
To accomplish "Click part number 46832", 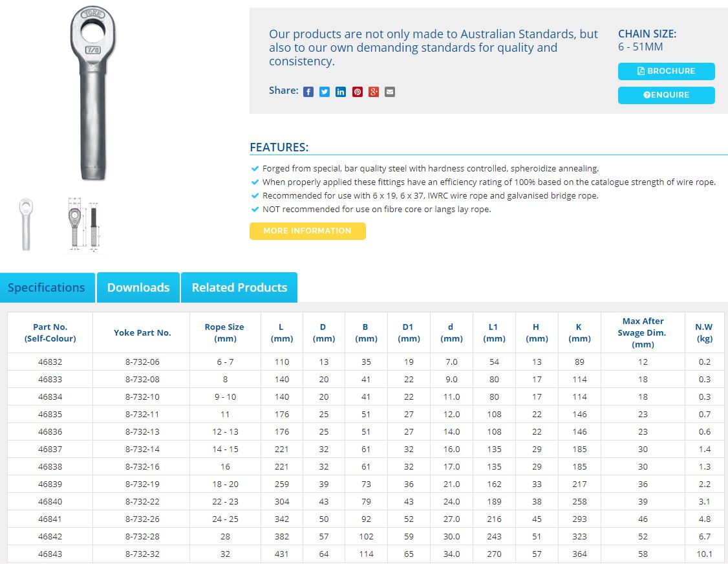I will click(50, 362).
